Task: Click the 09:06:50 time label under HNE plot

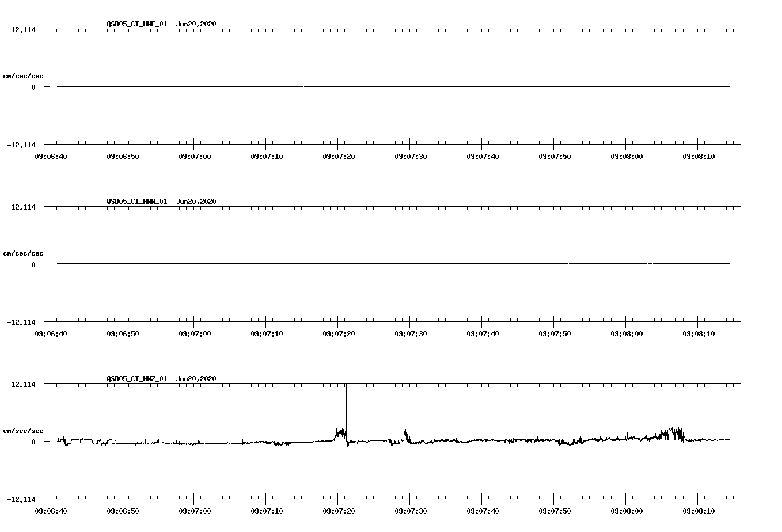Action: coord(123,157)
